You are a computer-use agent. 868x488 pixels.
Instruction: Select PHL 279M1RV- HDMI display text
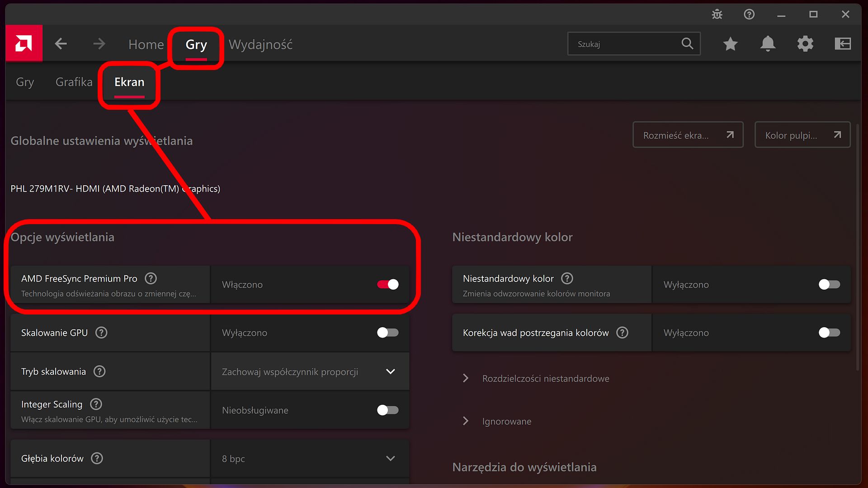tap(115, 188)
